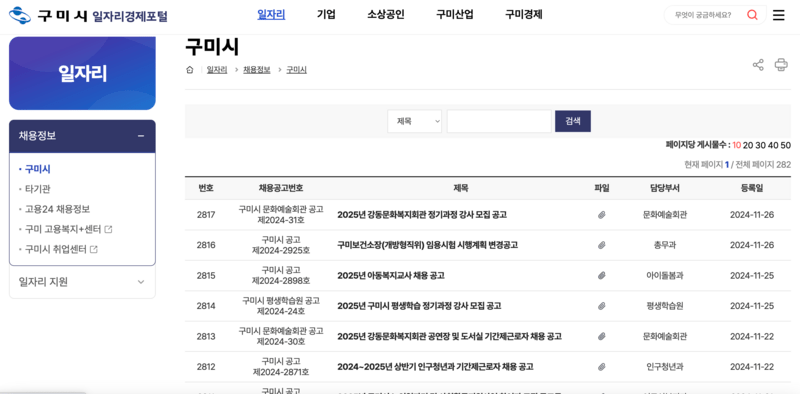The width and height of the screenshot is (800, 394).
Task: Set posts per page to 50
Action: click(786, 145)
